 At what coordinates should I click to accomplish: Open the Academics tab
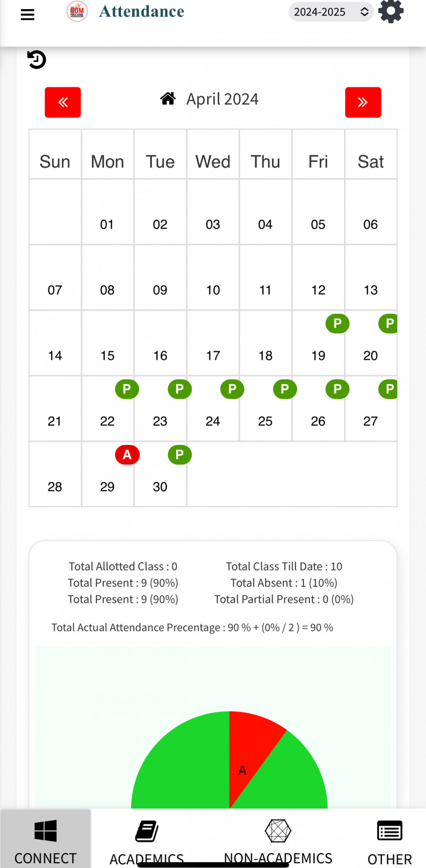coord(146,839)
